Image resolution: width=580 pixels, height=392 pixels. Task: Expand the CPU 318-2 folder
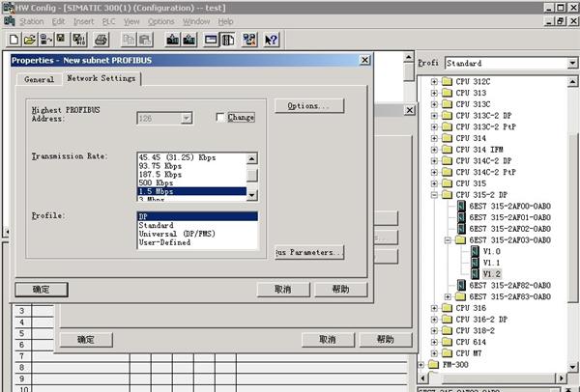[x=434, y=330]
